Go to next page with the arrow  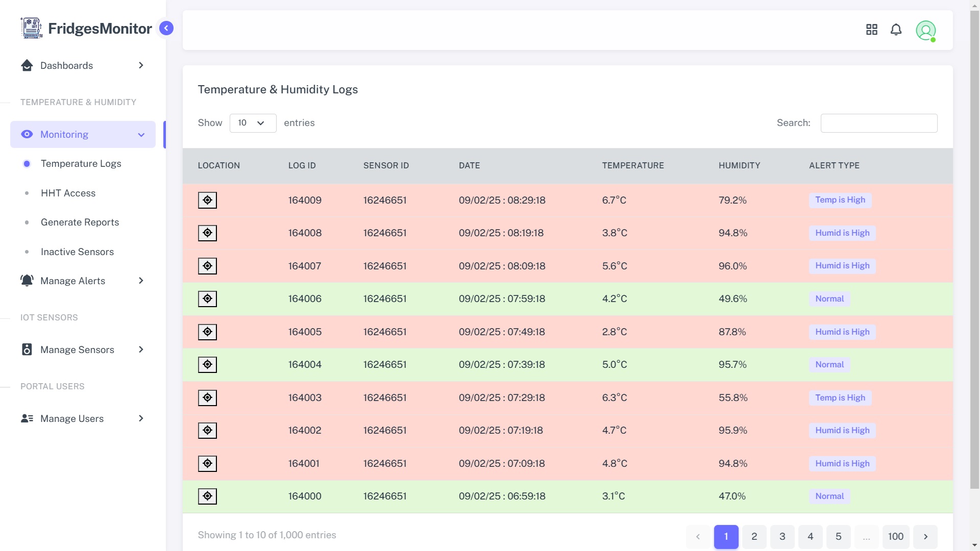coord(925,536)
